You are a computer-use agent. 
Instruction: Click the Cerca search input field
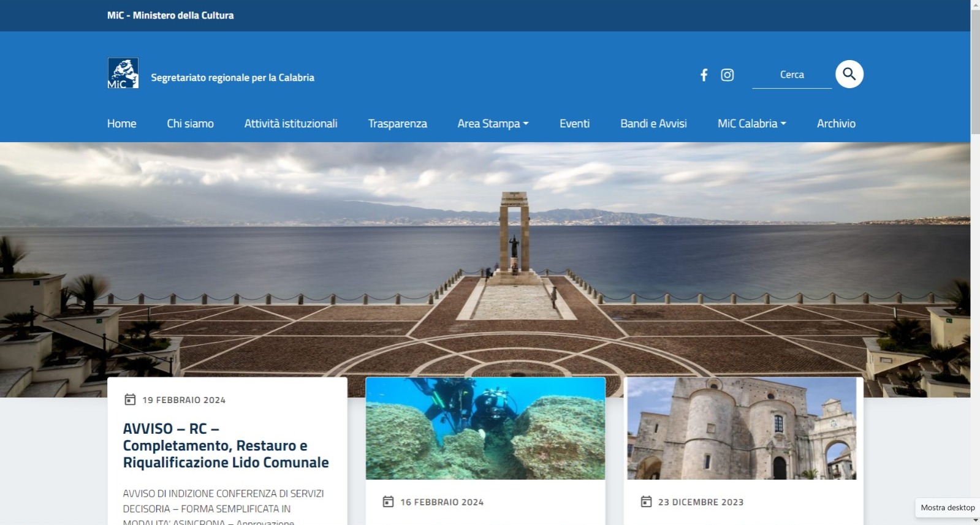coord(791,75)
